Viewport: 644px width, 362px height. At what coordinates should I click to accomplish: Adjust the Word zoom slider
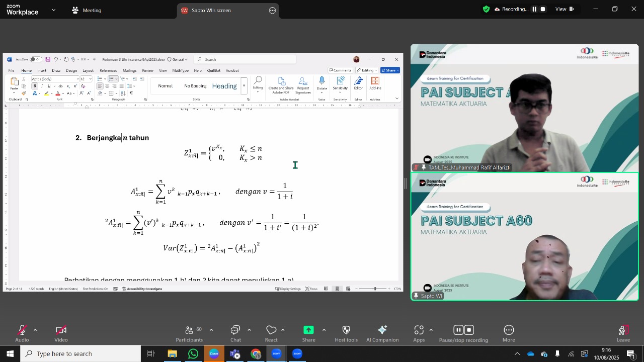click(375, 289)
